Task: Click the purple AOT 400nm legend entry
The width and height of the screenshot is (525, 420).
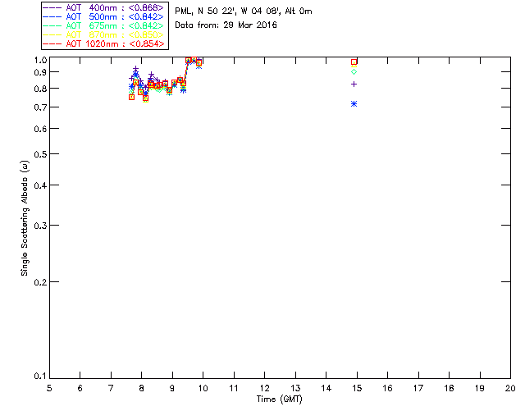Action: click(x=103, y=7)
